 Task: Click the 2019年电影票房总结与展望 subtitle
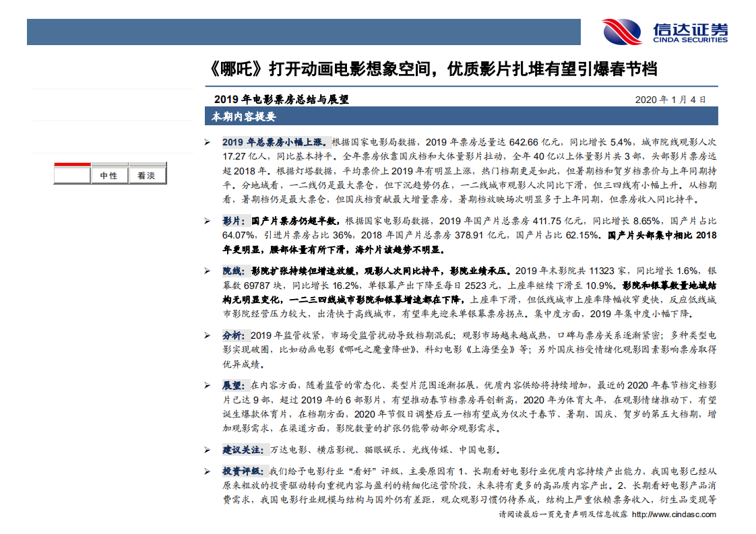point(280,100)
